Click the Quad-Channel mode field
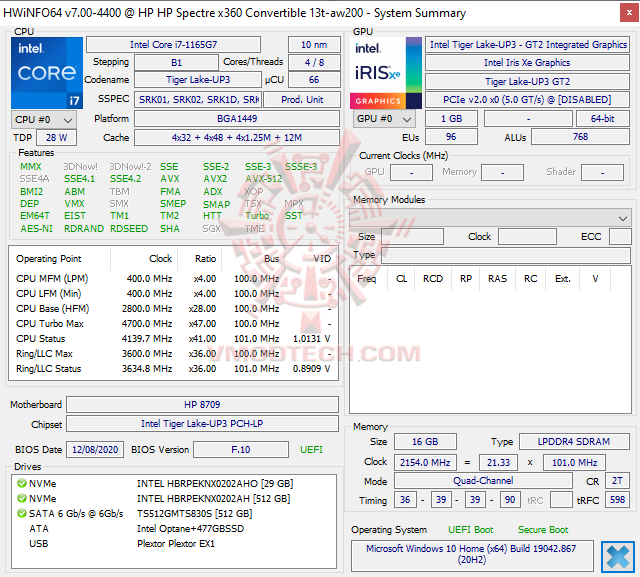640x577 pixels. 483,481
